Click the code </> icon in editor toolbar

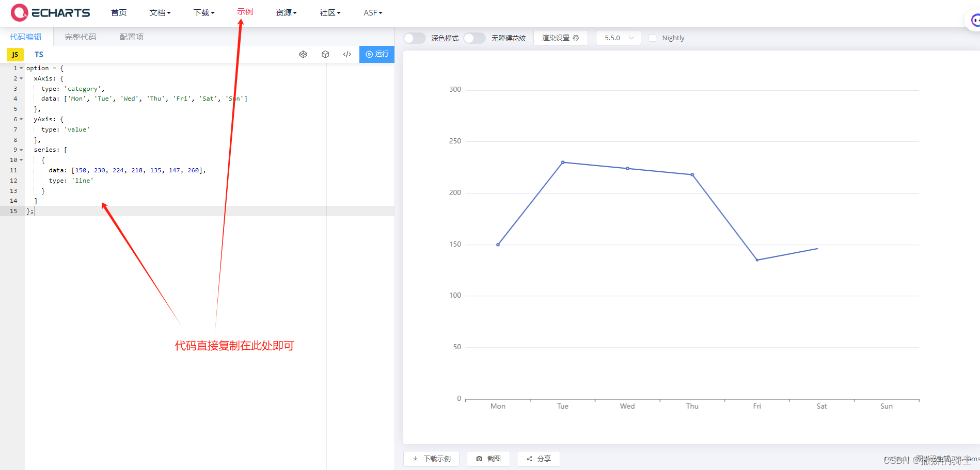click(346, 54)
